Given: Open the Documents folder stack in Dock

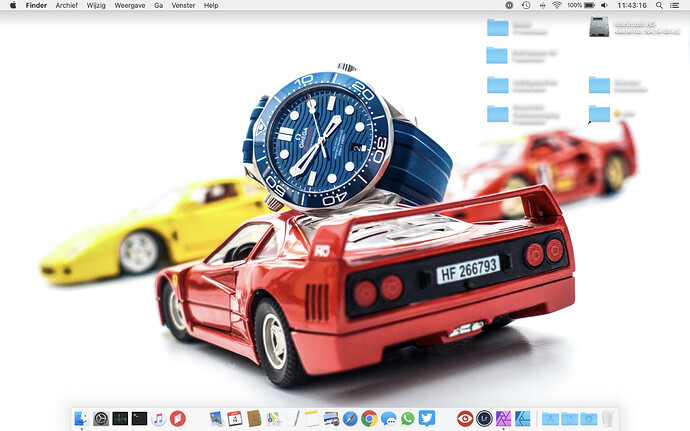Looking at the screenshot, I should [569, 418].
